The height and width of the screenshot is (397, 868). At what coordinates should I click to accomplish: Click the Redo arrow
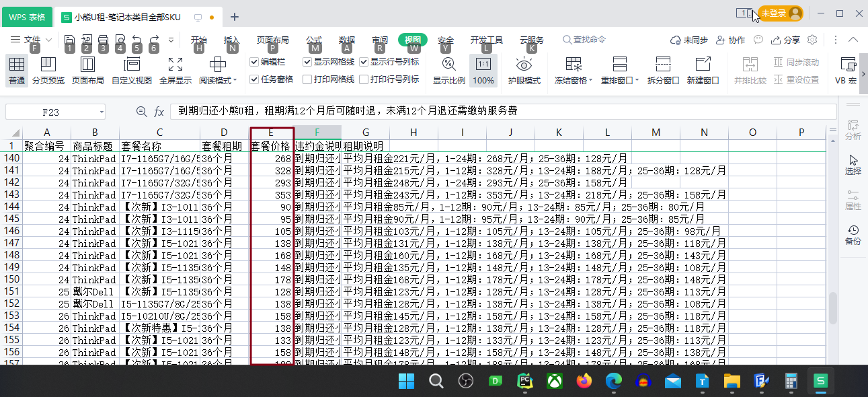pos(154,40)
